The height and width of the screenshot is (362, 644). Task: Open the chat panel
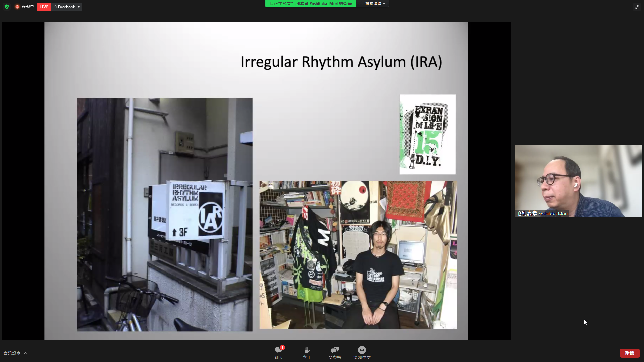point(279,353)
